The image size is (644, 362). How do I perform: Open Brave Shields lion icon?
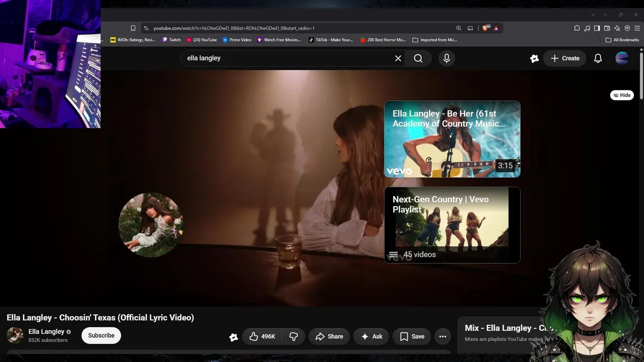click(485, 28)
